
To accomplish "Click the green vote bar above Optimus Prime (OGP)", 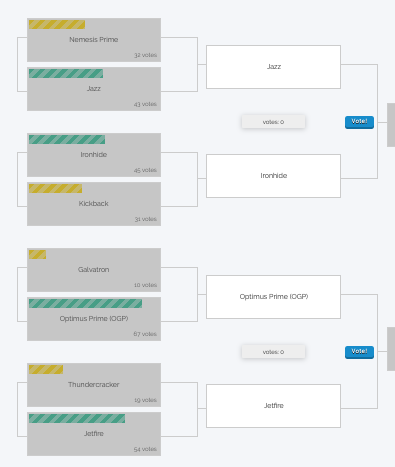I will pos(85,303).
